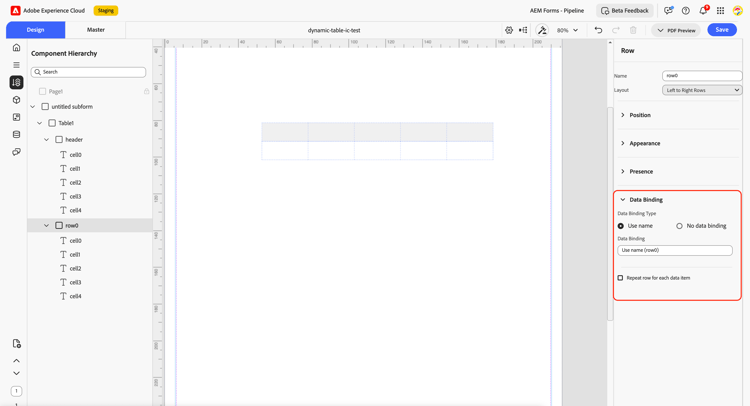
Task: Click the dynamic-table-ic-test file name
Action: click(x=334, y=30)
